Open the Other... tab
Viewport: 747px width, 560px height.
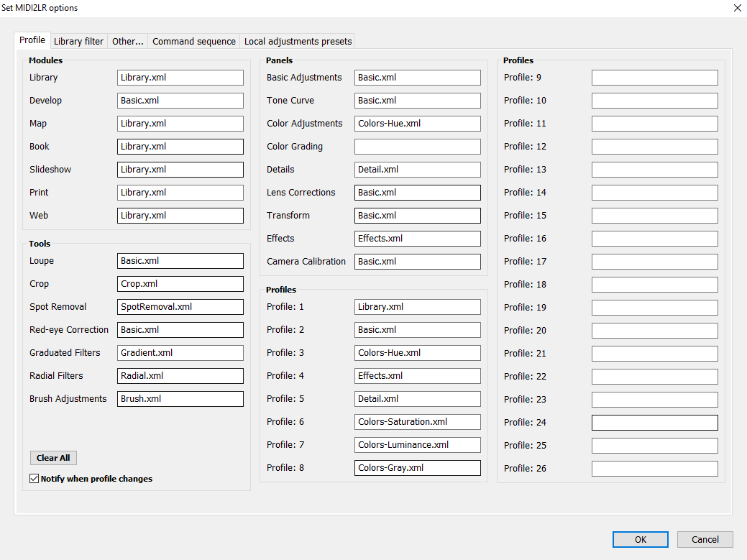127,41
